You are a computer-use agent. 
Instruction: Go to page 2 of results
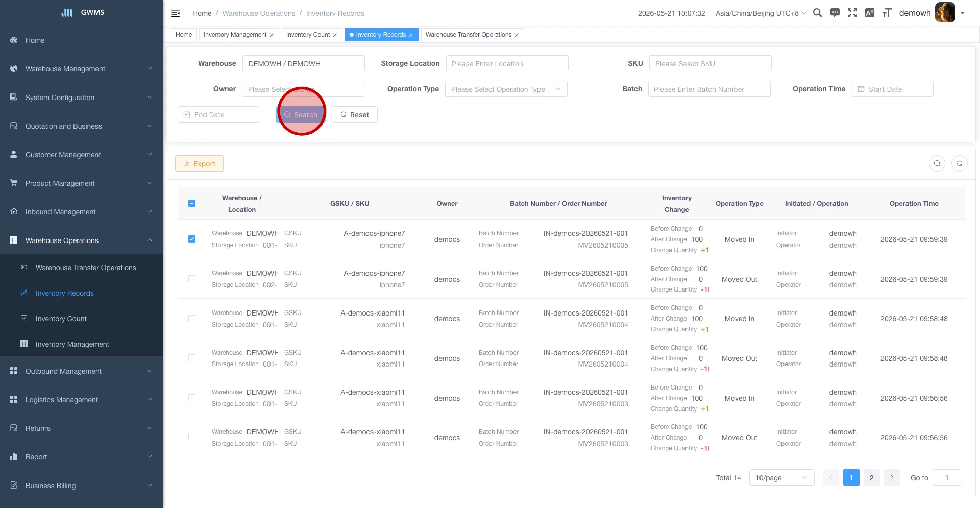872,478
